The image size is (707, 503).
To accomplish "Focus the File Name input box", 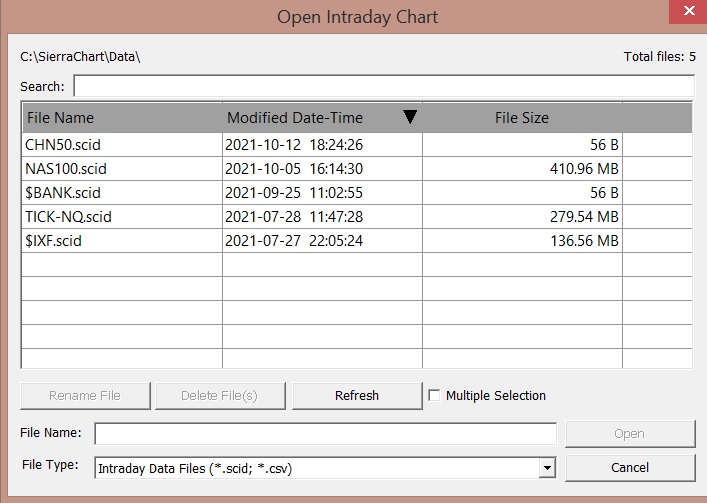I will 325,433.
